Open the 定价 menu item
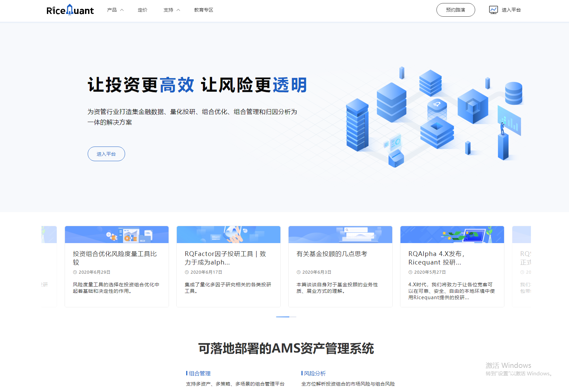This screenshot has height=392, width=569. coord(142,10)
